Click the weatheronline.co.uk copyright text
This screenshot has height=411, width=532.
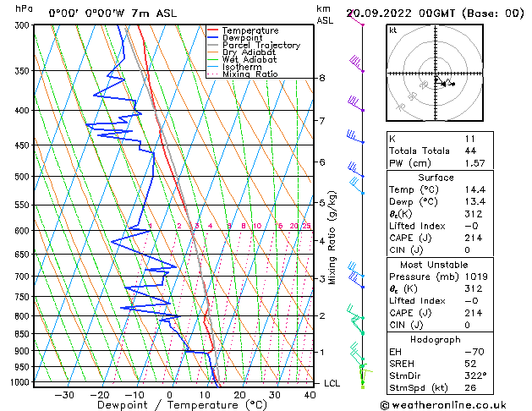443,405
